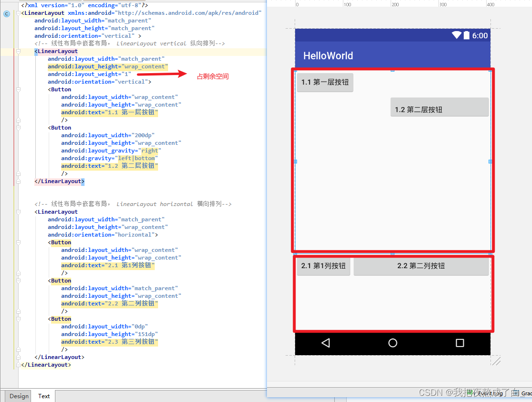Viewport: 532px width, 402px height.
Task: Collapse the horizontal LinearLayout fold marker
Action: click(x=18, y=212)
